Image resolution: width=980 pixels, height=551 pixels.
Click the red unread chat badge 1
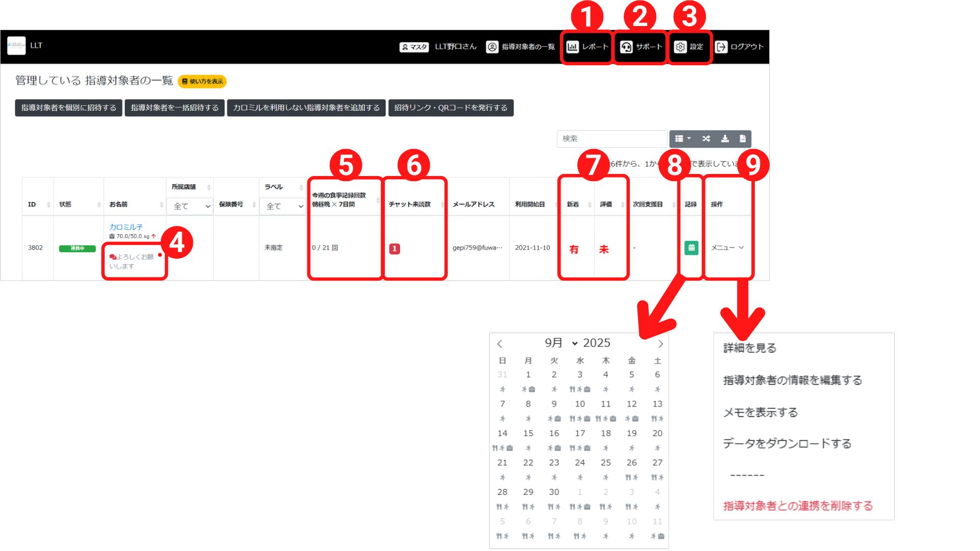[x=395, y=249]
